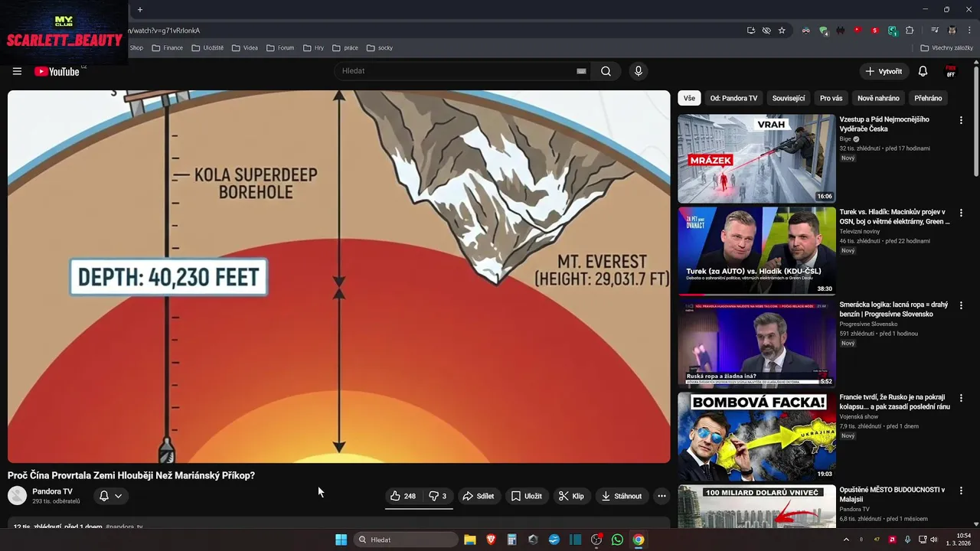Open a new browser tab with plus
This screenshot has width=980, height=551.
pos(139,10)
